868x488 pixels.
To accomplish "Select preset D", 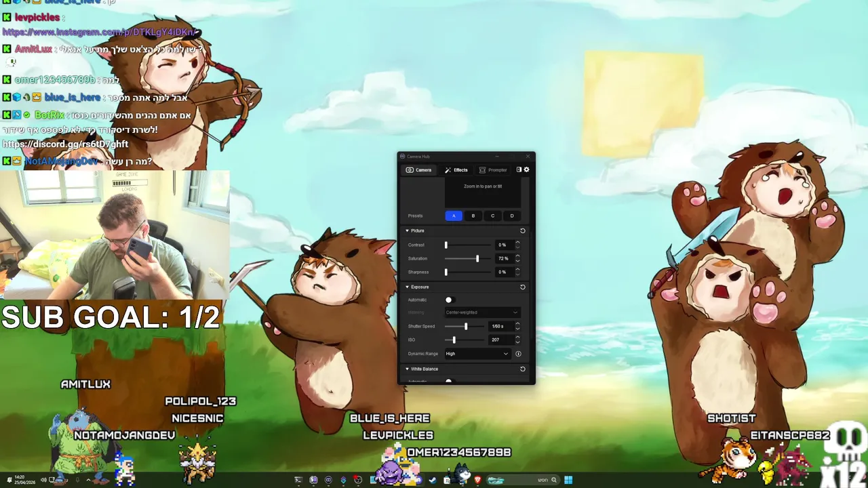I will coord(512,216).
